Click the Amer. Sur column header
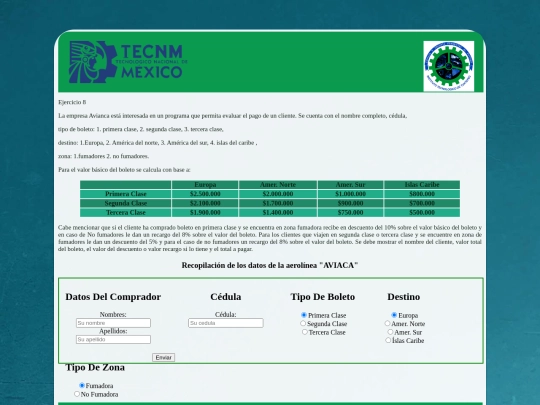The image size is (540, 405). point(350,185)
